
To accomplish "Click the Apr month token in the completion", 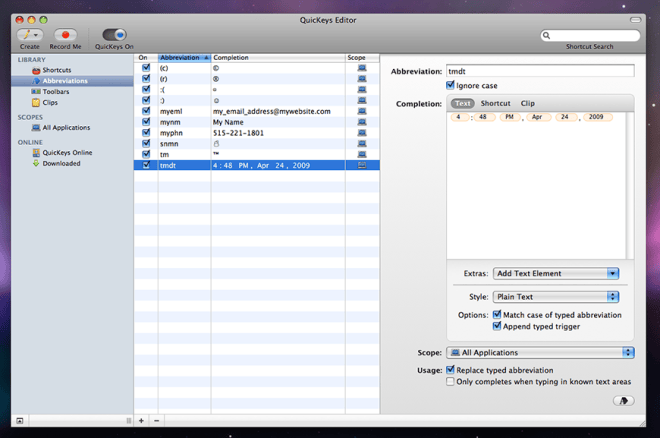I will (x=537, y=117).
